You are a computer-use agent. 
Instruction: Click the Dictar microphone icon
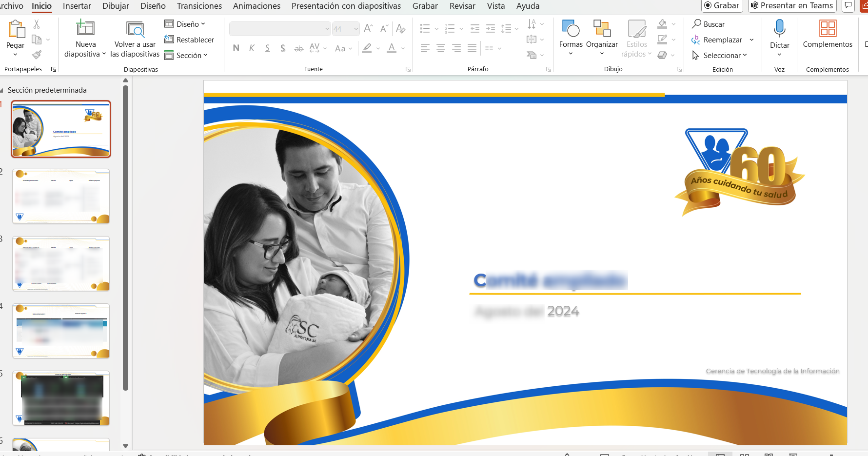click(x=779, y=28)
